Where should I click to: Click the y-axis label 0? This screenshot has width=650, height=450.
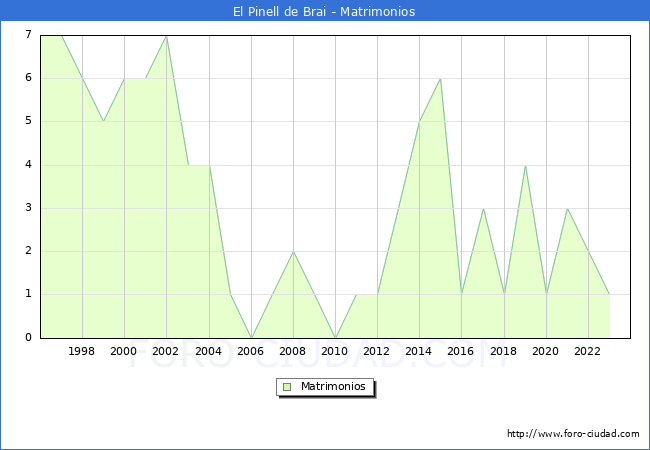click(29, 337)
